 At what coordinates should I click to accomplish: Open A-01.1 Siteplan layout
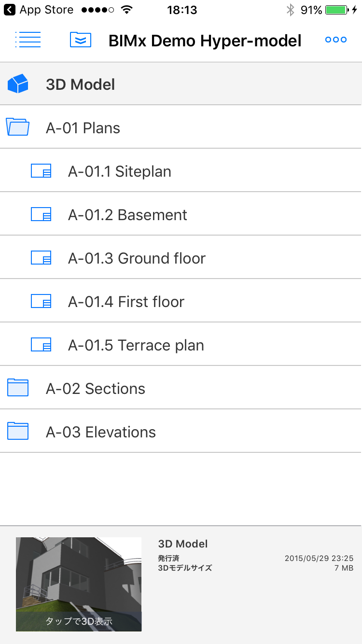point(181,170)
